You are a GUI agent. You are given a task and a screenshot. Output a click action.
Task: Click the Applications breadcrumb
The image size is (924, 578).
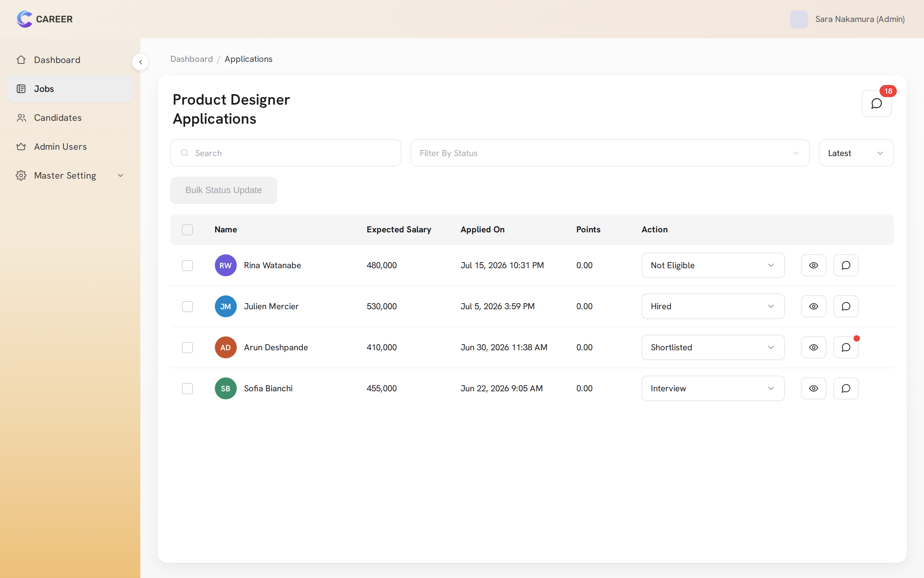coord(249,59)
